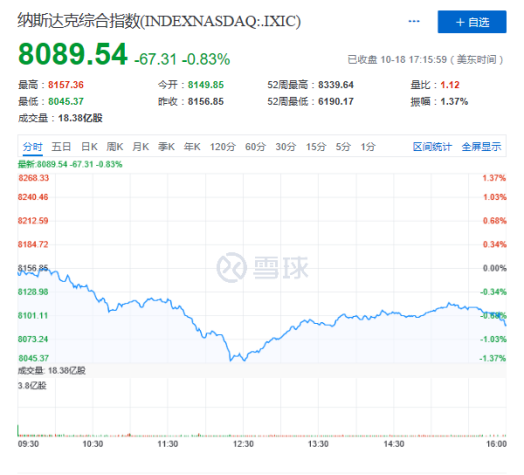The image size is (524, 475).
Task: Open the 月K monthly candlestick tab
Action: coord(141,147)
